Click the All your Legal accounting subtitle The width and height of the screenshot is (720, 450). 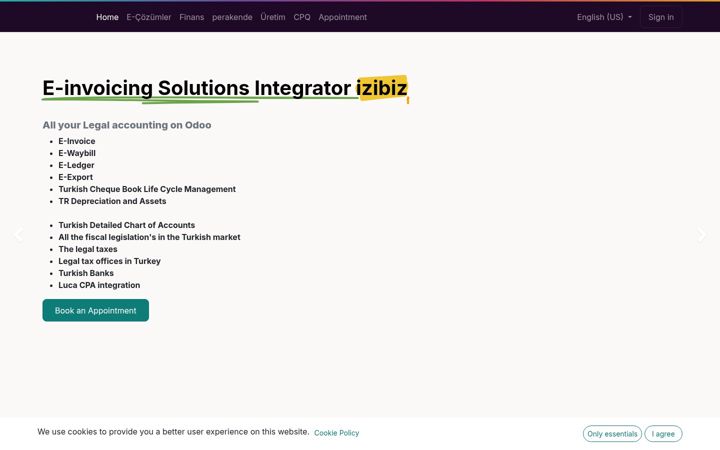pyautogui.click(x=127, y=125)
